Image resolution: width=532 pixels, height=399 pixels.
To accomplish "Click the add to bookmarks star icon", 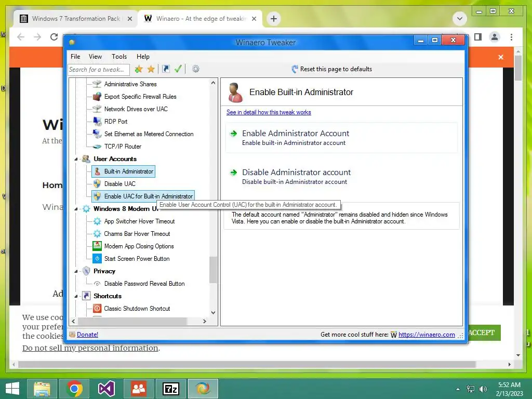I will pos(138,69).
